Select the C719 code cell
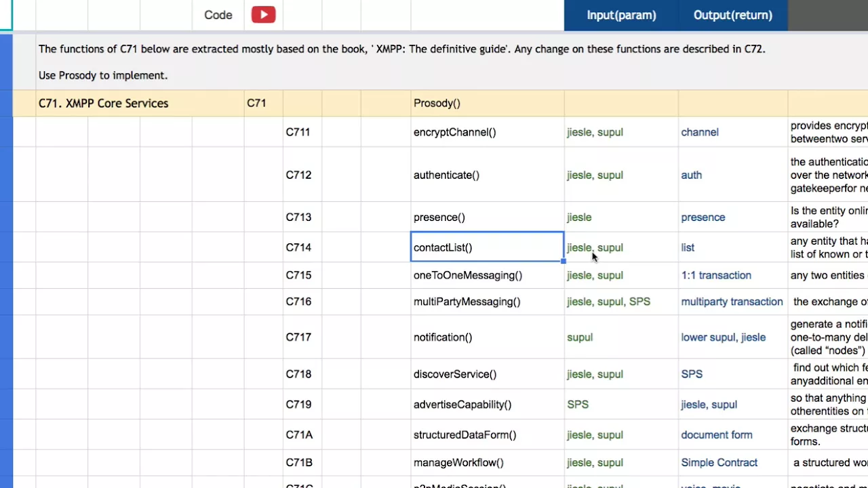 (302, 405)
